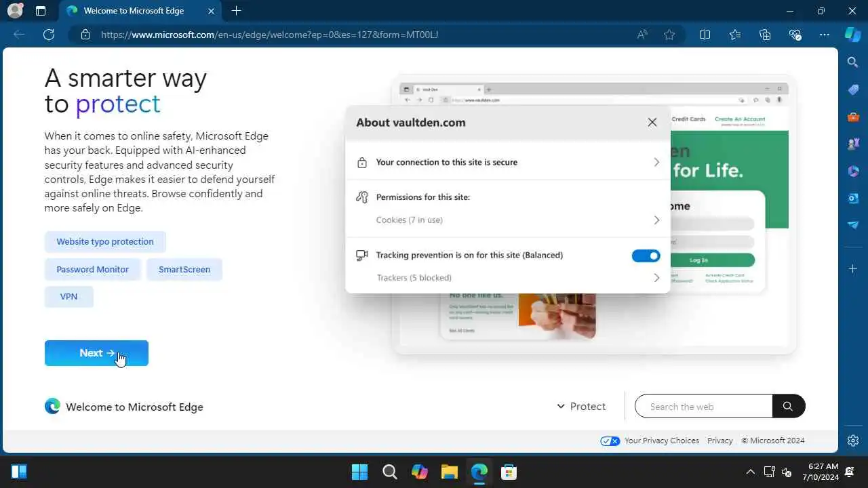Click the address bar URL

(x=269, y=35)
